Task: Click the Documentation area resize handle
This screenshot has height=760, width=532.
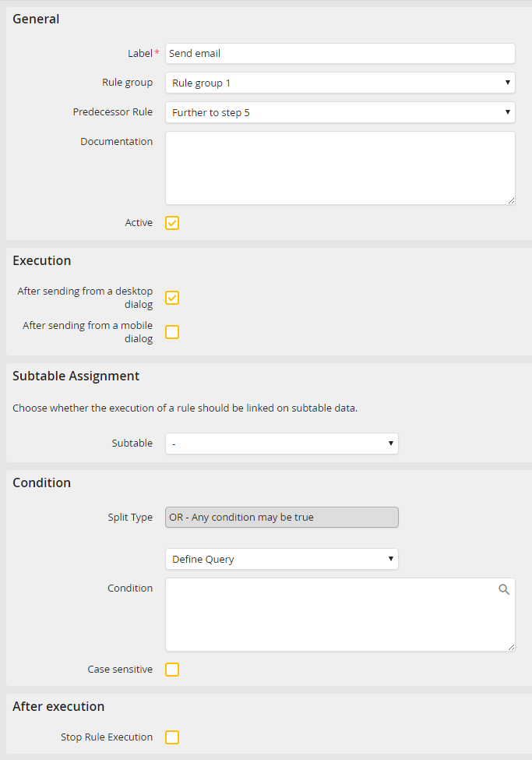Action: point(511,200)
